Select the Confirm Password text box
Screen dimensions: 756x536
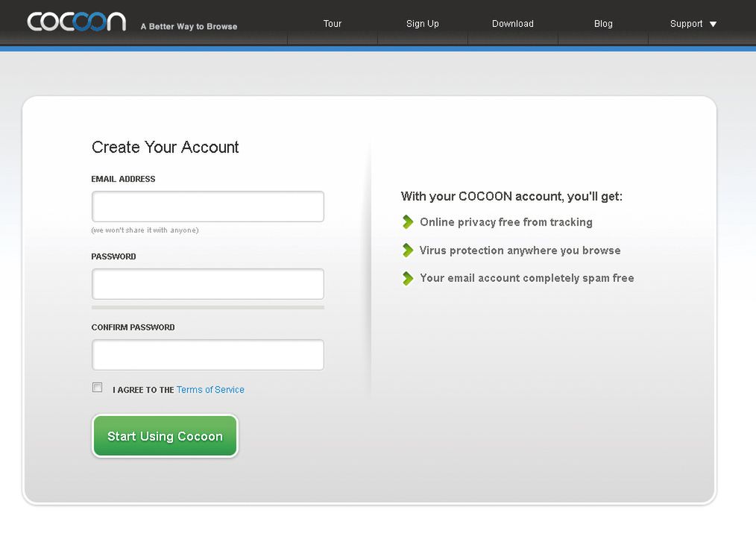[x=208, y=355]
